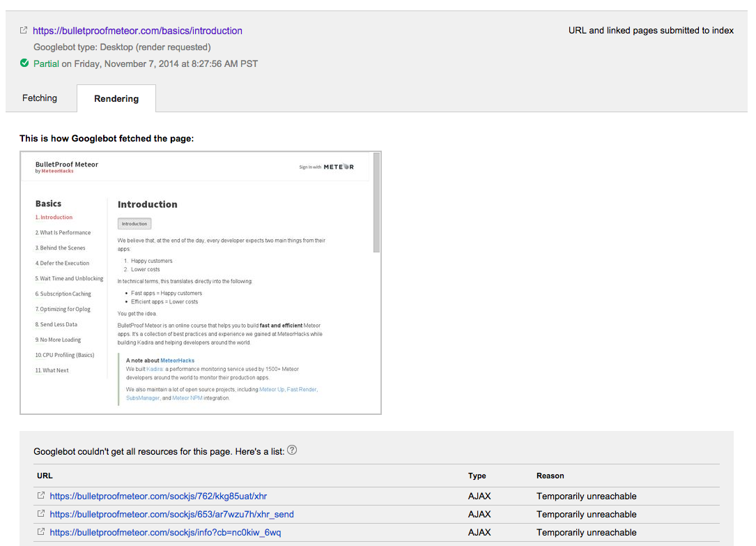Click 'URL and linked pages submitted to index' text

coord(651,31)
